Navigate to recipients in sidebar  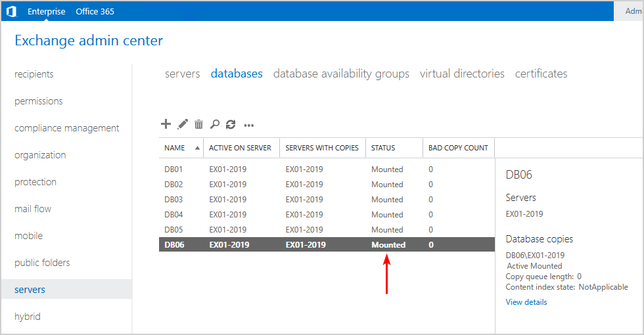(34, 74)
